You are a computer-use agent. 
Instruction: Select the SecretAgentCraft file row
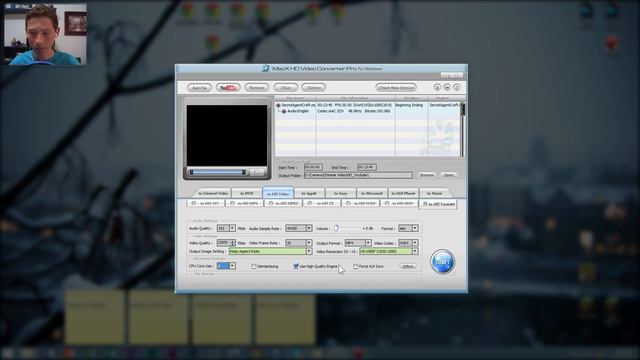(x=367, y=105)
